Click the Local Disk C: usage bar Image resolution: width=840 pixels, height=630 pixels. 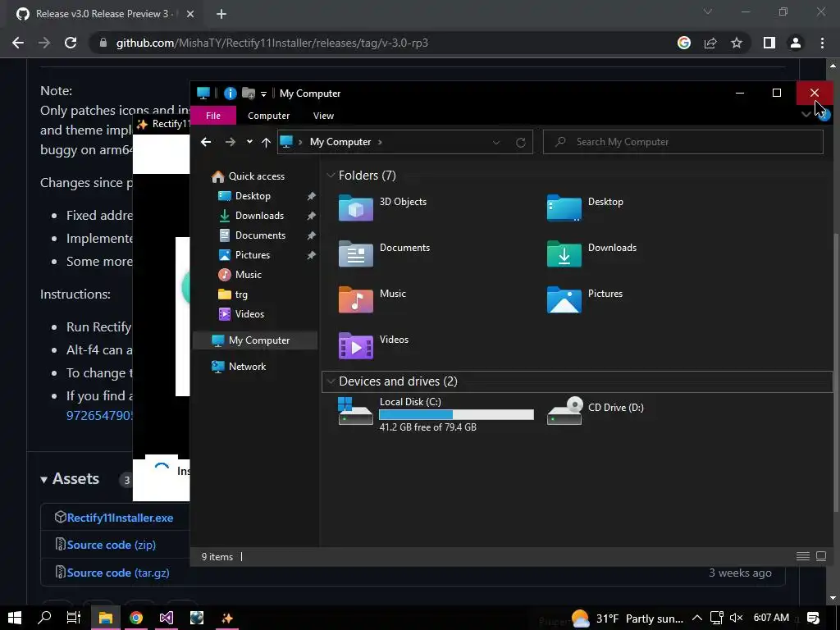tap(456, 414)
